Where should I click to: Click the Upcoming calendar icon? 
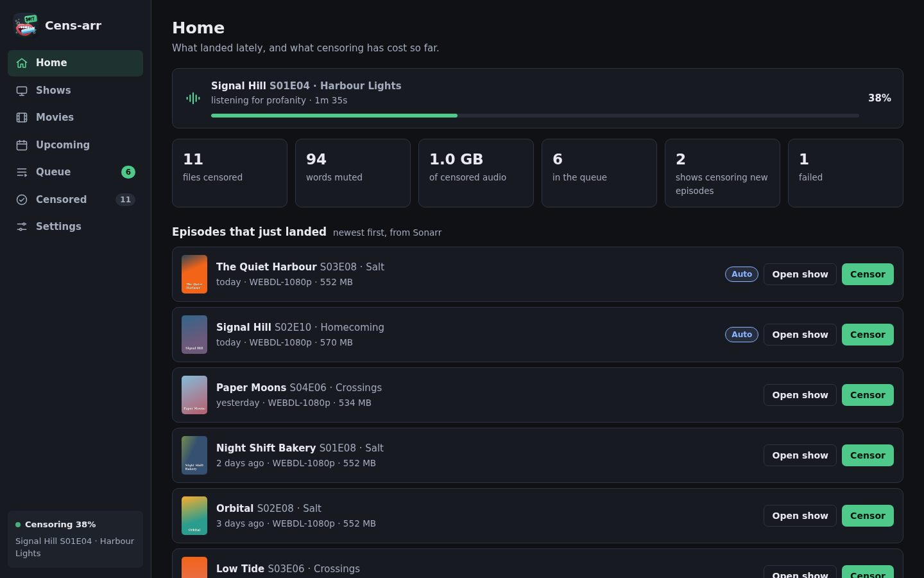point(22,145)
